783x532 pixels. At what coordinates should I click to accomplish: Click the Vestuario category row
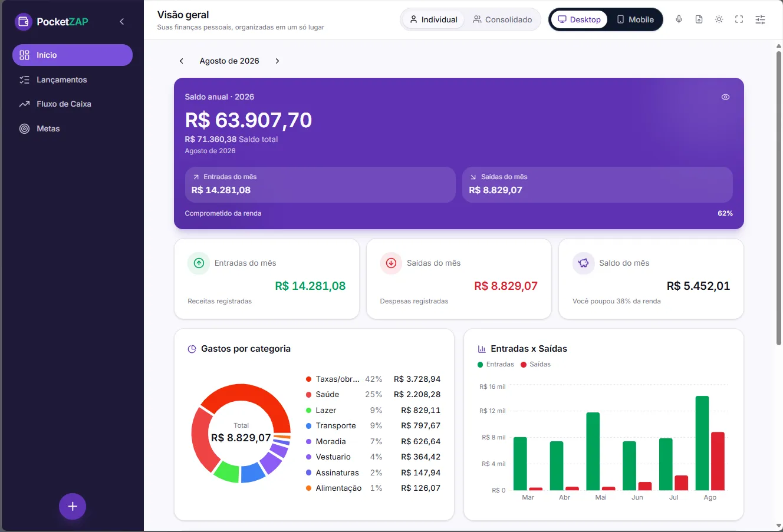tap(373, 457)
